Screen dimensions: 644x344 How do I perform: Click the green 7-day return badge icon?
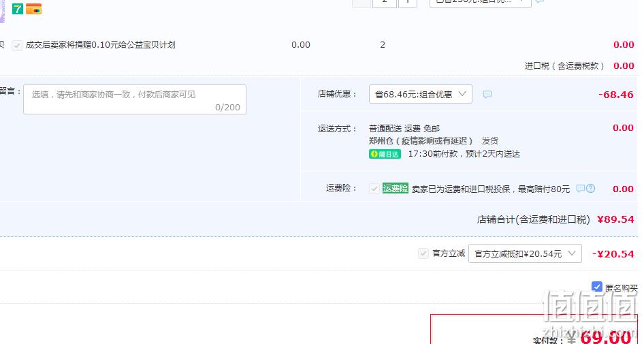coord(18,9)
